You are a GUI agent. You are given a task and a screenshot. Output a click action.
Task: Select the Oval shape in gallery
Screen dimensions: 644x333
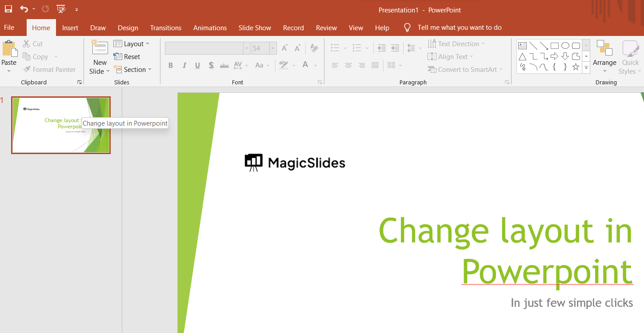click(x=565, y=45)
